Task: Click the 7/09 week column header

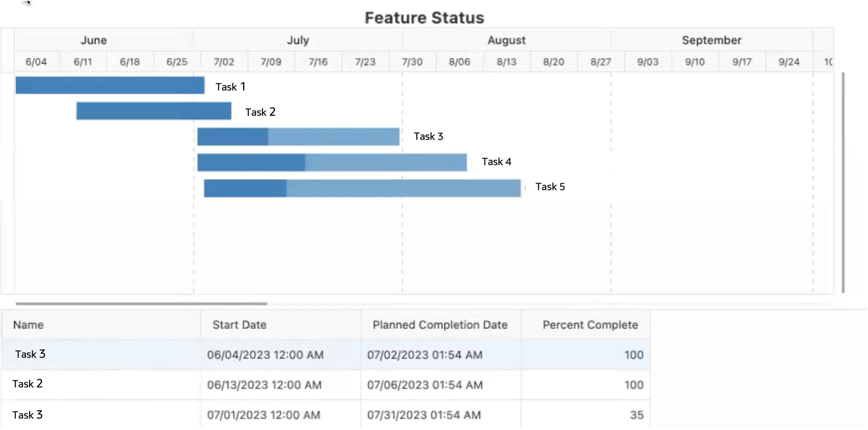Action: (271, 62)
